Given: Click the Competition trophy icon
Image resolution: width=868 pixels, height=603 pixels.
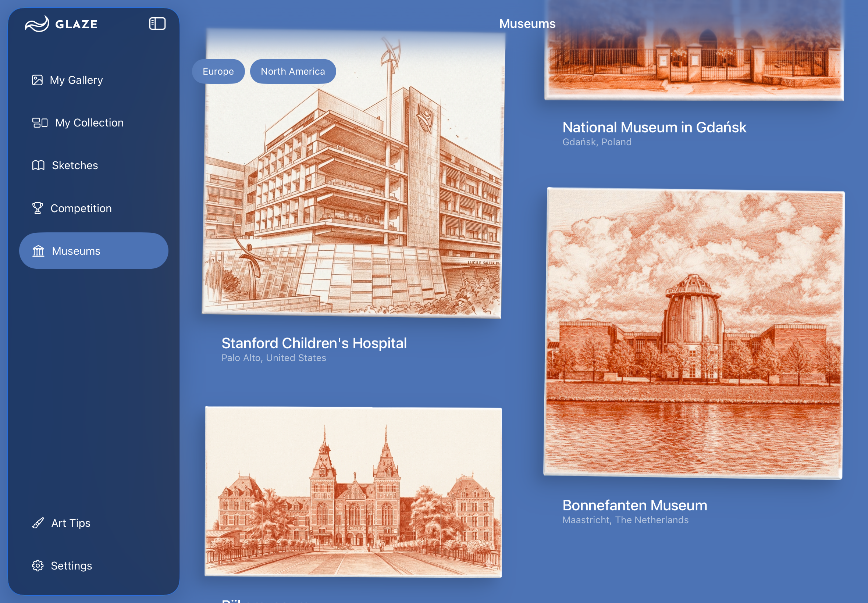Looking at the screenshot, I should tap(38, 208).
